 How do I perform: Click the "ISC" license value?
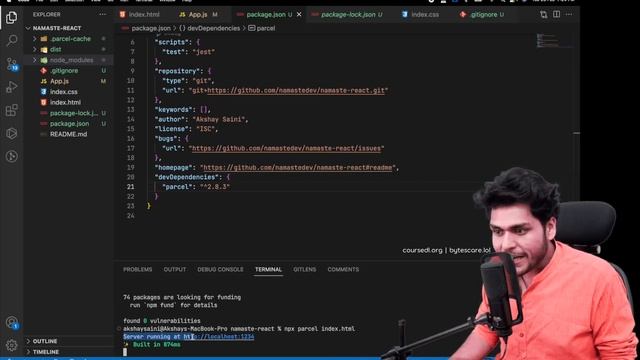point(205,129)
